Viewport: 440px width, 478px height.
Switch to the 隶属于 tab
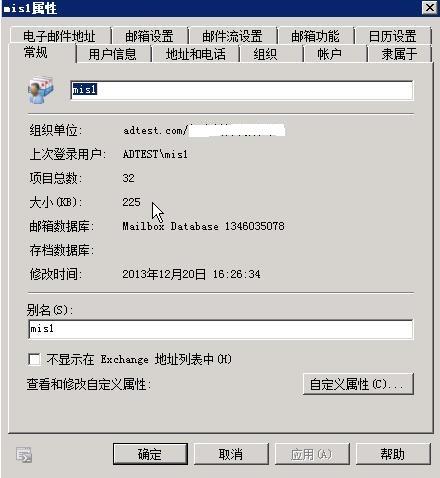click(399, 54)
